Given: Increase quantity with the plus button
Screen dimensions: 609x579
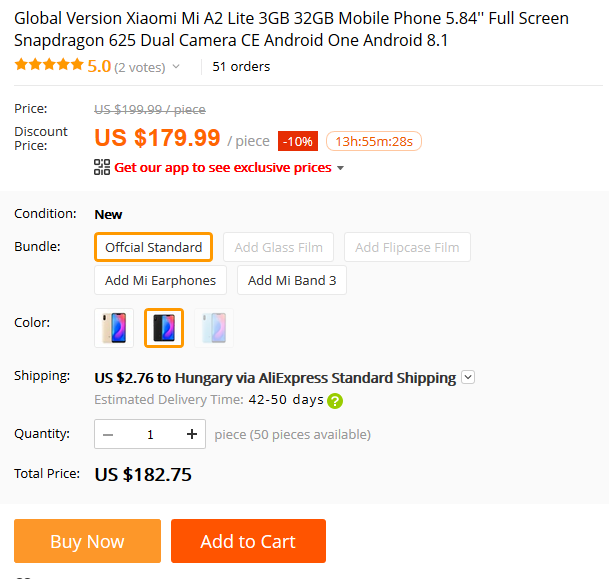Looking at the screenshot, I should point(192,434).
